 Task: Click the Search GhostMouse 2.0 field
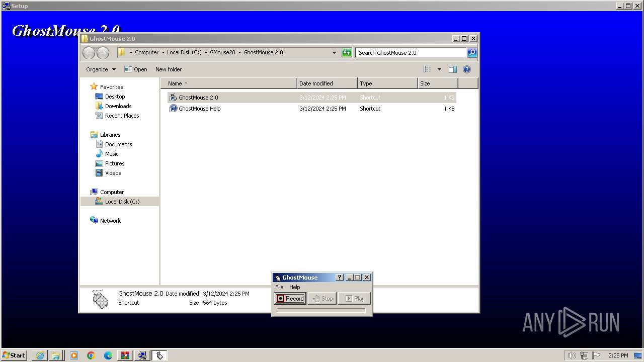point(411,52)
